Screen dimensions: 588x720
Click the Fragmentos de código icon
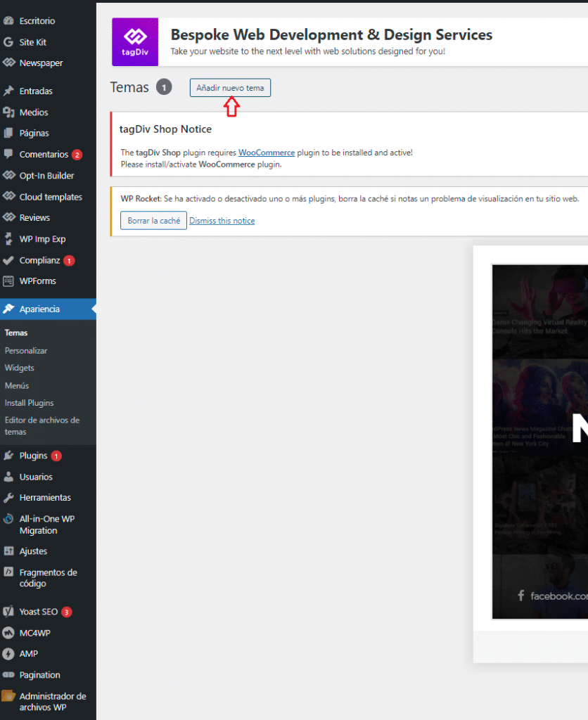[x=8, y=572]
